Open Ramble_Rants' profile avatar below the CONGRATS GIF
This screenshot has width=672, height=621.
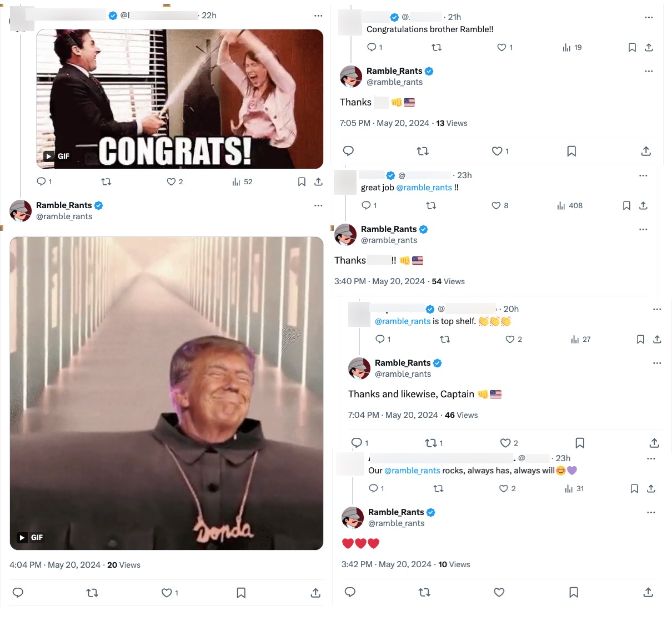[x=20, y=211]
